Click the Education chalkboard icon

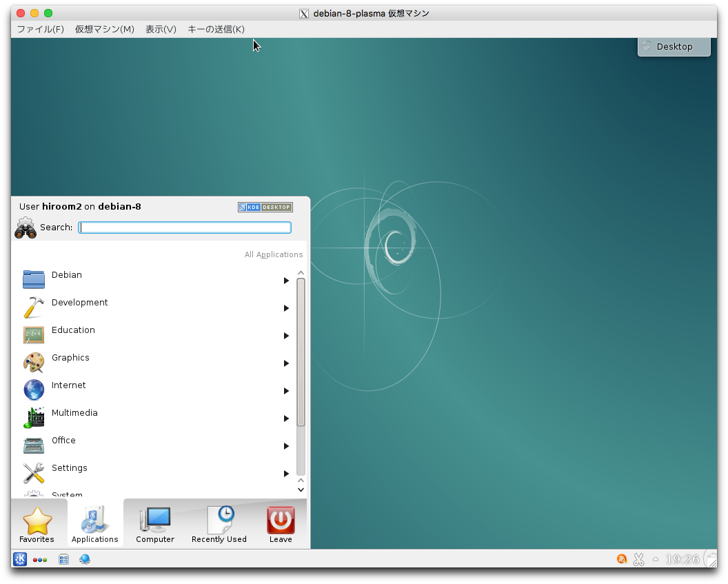coord(33,334)
